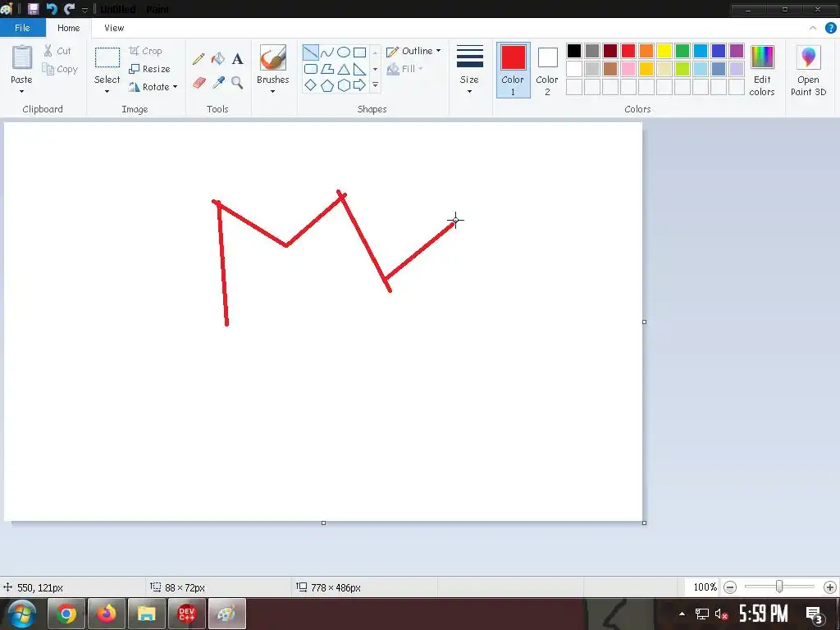Open File Explorer from taskbar
The height and width of the screenshot is (630, 840).
tap(146, 614)
